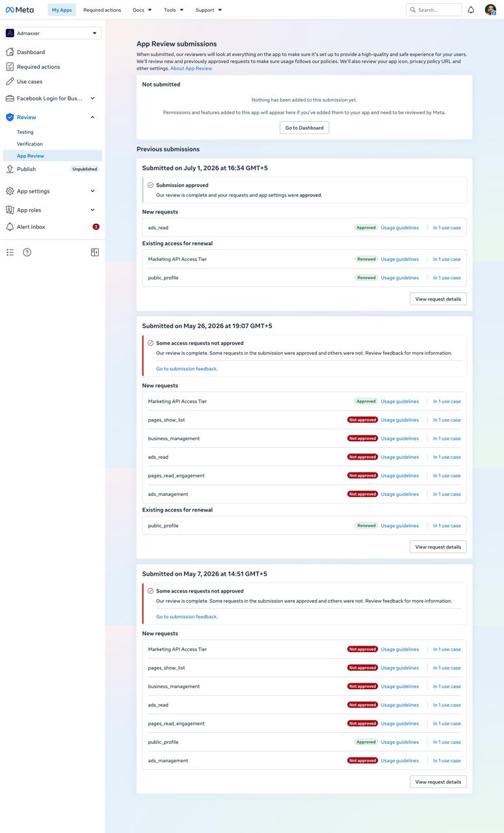Click the Use cases pencil icon

pyautogui.click(x=10, y=81)
